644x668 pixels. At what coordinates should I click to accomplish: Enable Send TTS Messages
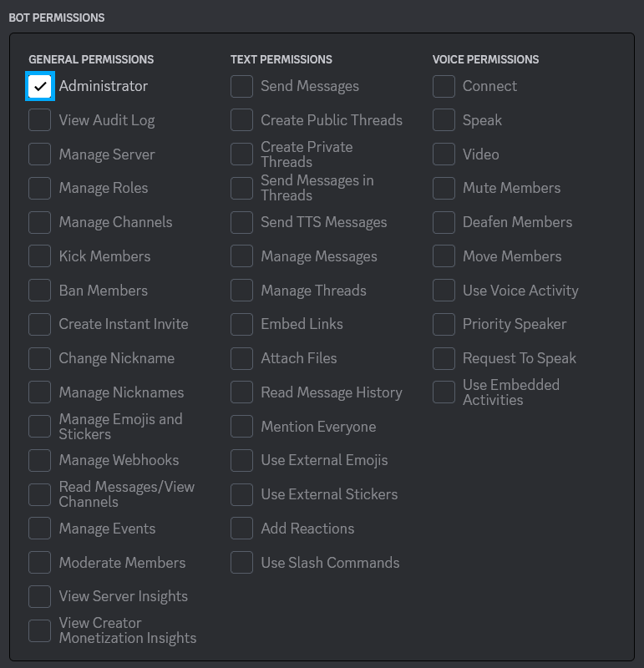click(241, 222)
